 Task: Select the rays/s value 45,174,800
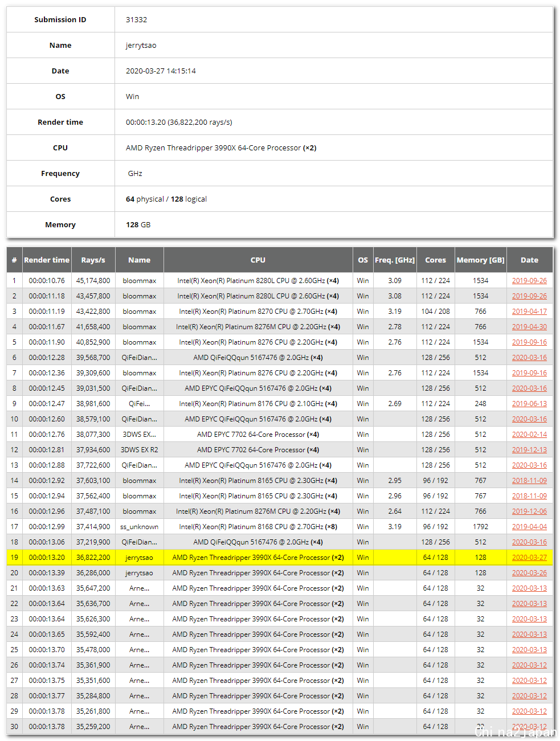[x=93, y=281]
